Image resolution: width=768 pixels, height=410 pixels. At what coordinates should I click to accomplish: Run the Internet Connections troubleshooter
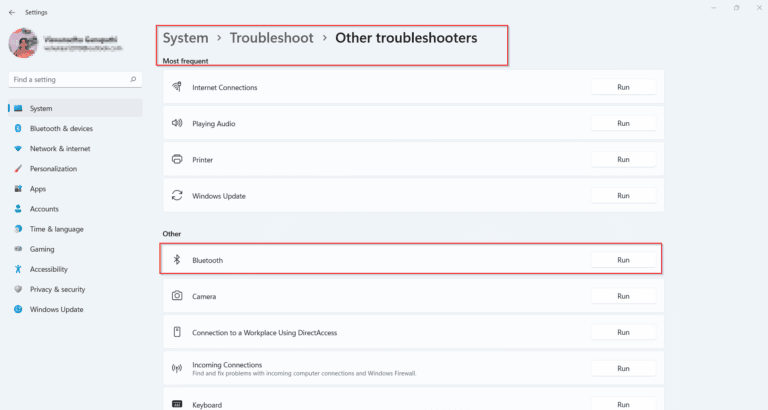(x=622, y=87)
